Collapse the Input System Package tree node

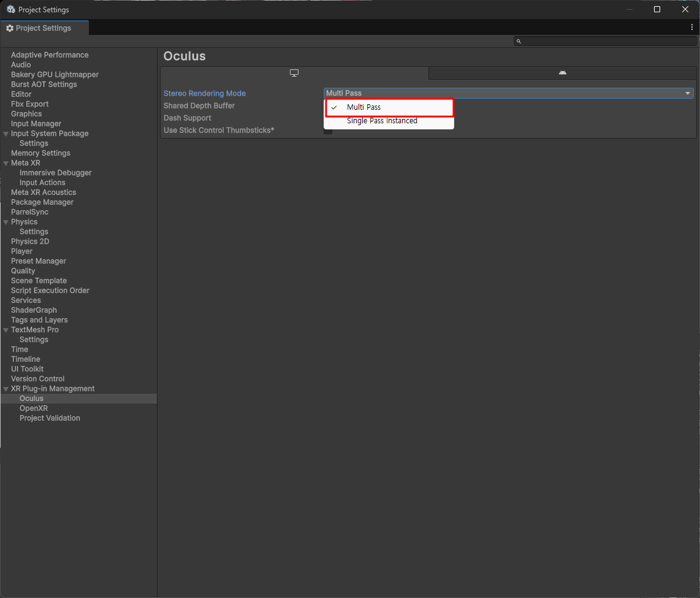point(6,134)
